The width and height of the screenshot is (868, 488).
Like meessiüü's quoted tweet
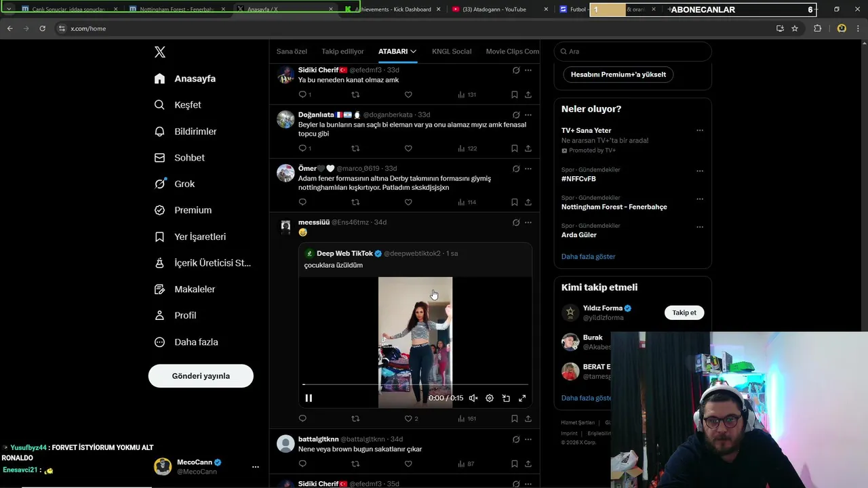click(408, 419)
